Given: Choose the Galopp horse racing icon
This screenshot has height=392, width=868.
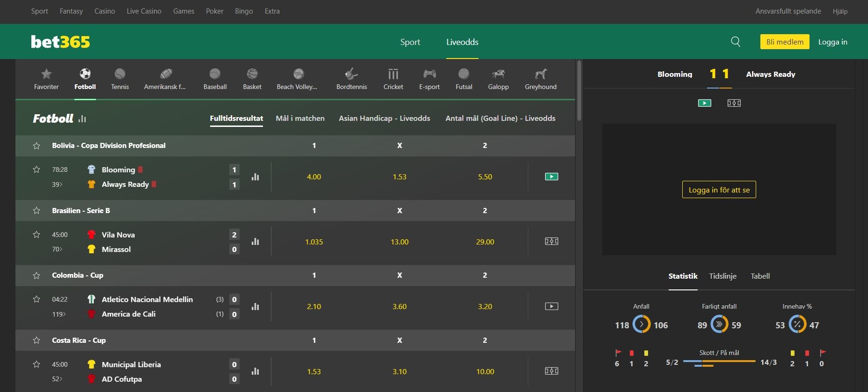Looking at the screenshot, I should (x=498, y=74).
